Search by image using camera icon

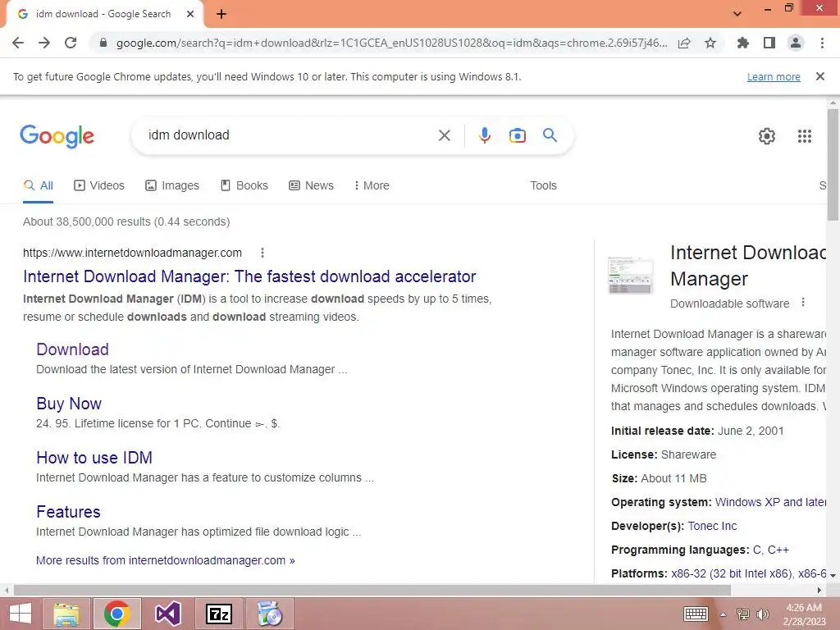click(518, 135)
